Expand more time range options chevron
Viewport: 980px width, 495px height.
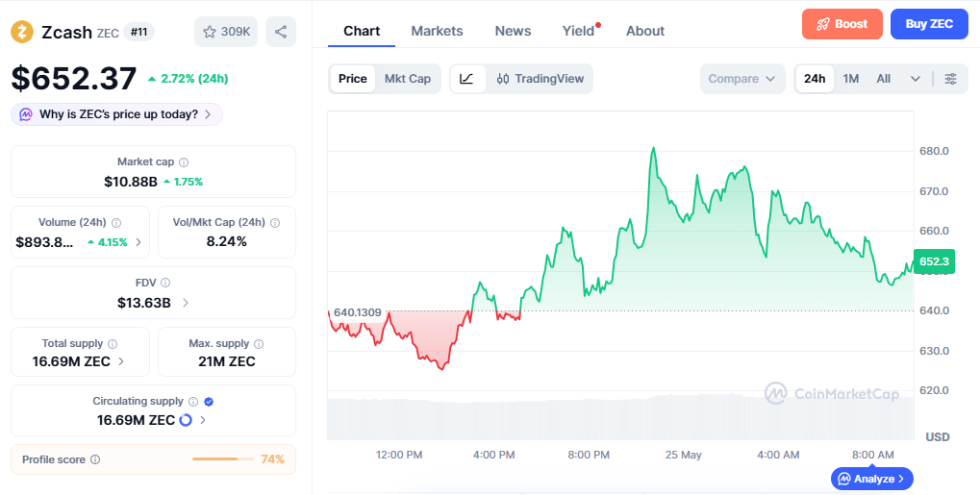point(915,79)
